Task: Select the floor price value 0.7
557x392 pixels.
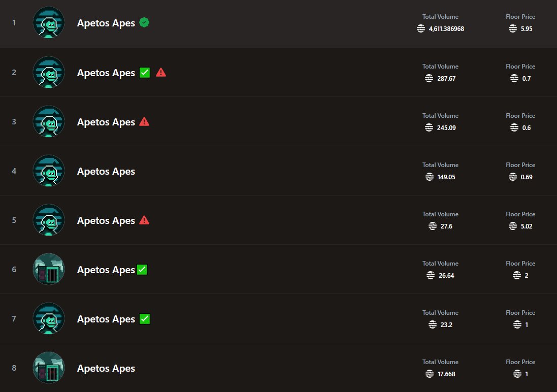Action: [527, 79]
